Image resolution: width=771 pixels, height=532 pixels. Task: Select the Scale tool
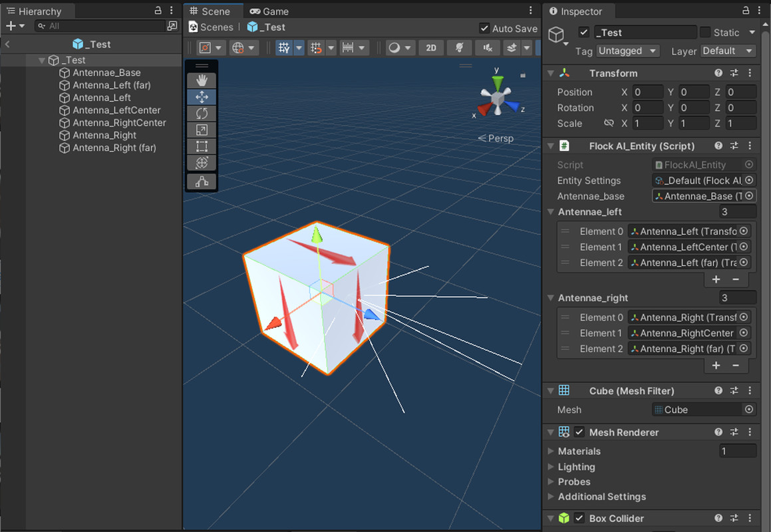[202, 130]
